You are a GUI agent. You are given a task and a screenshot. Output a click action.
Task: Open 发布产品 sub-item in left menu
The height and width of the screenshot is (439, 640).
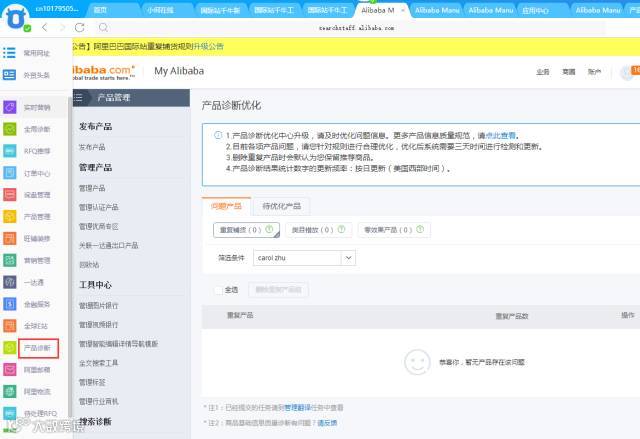pos(92,147)
